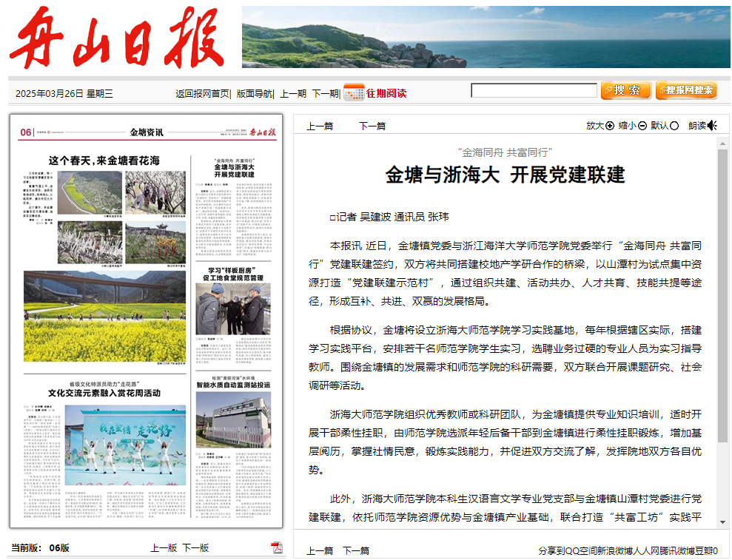
Task: Click 上一篇 above the article
Action: 320,126
